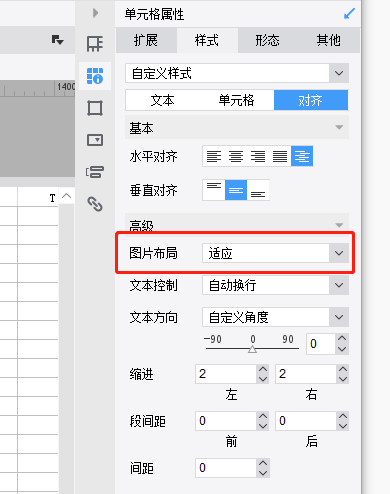
Task: Click the 90 label on angle scale
Action: click(x=288, y=339)
